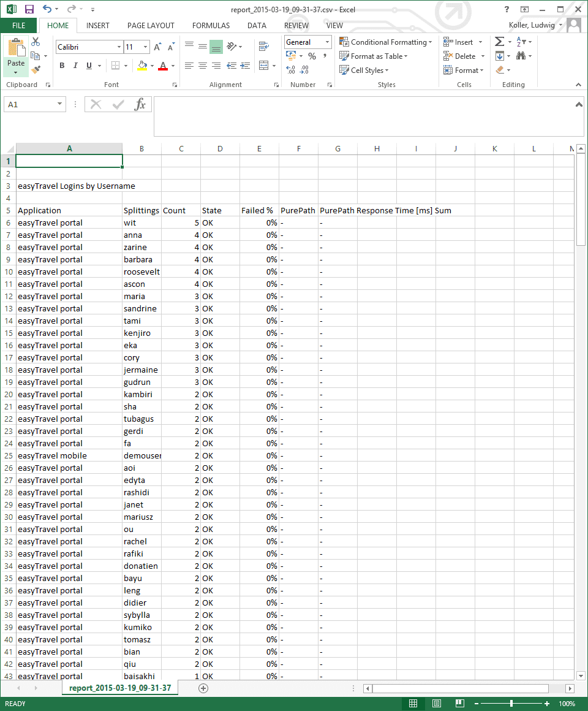This screenshot has width=588, height=711.
Task: Open the font size dropdown
Action: [x=145, y=47]
